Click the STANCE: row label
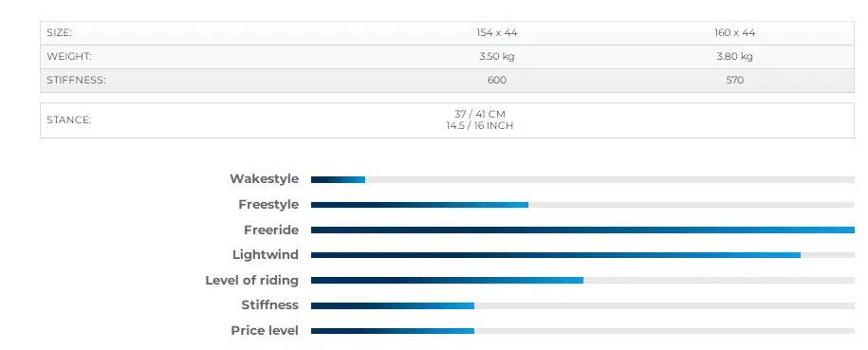The height and width of the screenshot is (350, 868). (x=68, y=120)
